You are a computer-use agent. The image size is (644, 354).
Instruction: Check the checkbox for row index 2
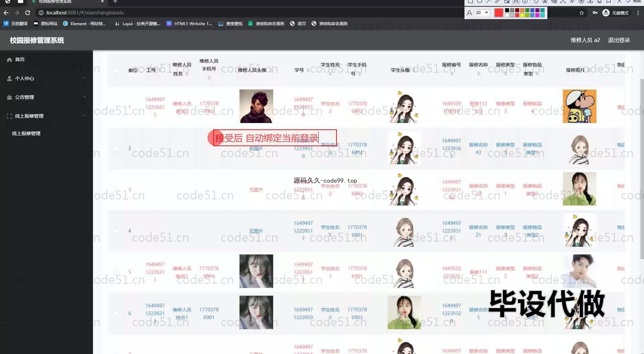[x=116, y=149]
